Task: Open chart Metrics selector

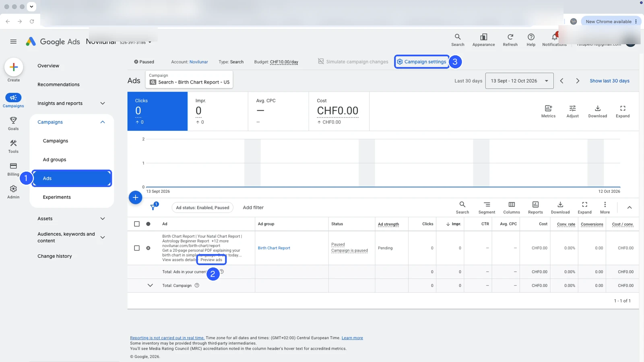Action: click(548, 111)
